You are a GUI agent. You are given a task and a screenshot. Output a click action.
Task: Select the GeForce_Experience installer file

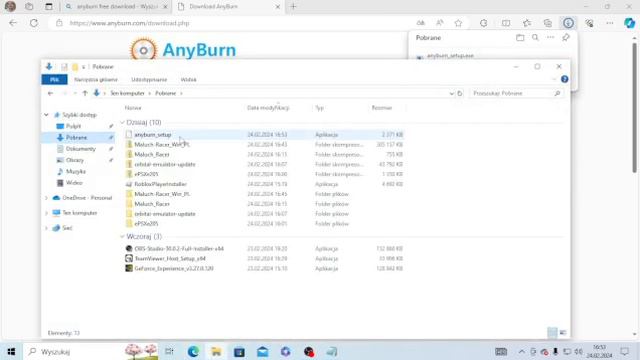pos(174,269)
